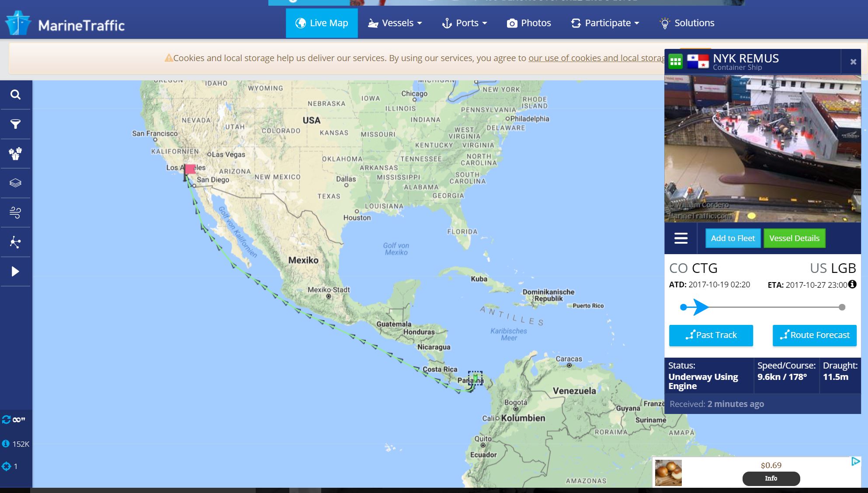Image resolution: width=868 pixels, height=493 pixels.
Task: Click the Houston city label on map
Action: point(357,217)
